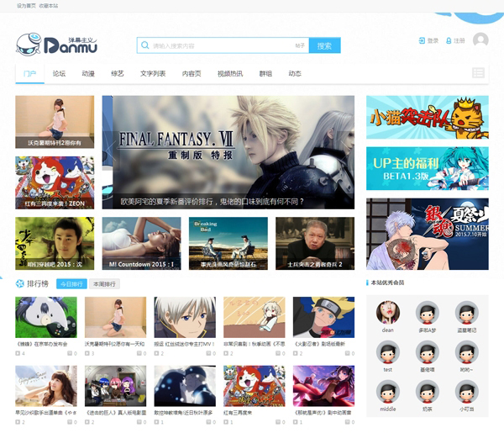Screen dimensions: 504x433
Task: Open the 士兵突击 thumbnail
Action: click(x=315, y=243)
